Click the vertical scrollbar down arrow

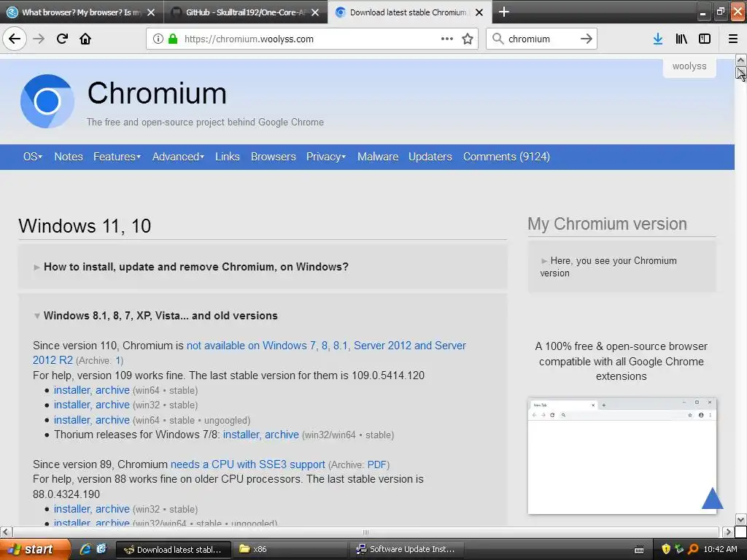(x=740, y=519)
